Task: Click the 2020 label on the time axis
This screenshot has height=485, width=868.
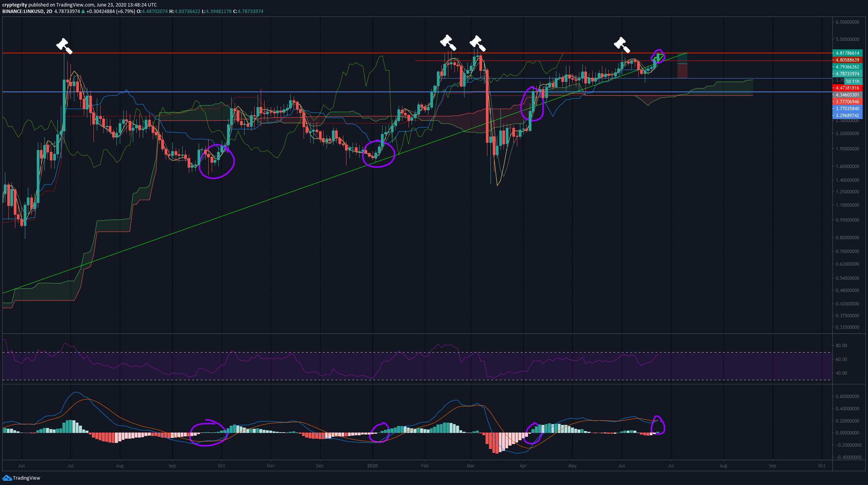Action: tap(372, 466)
